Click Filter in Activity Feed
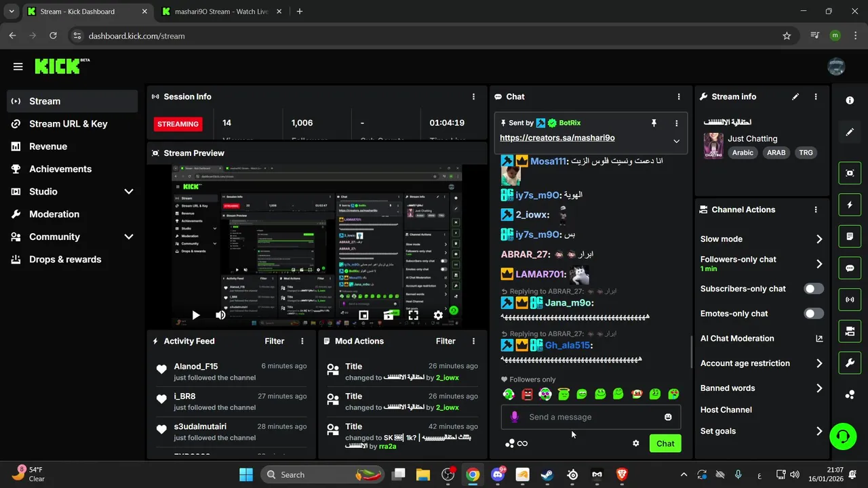Viewport: 868px width, 488px height. [x=275, y=342]
